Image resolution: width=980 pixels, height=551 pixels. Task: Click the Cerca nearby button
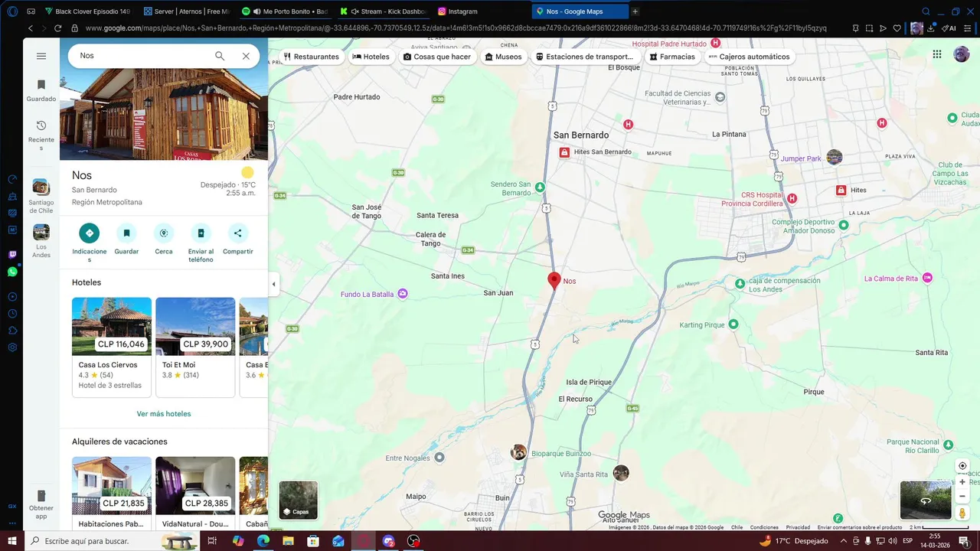[x=163, y=233]
